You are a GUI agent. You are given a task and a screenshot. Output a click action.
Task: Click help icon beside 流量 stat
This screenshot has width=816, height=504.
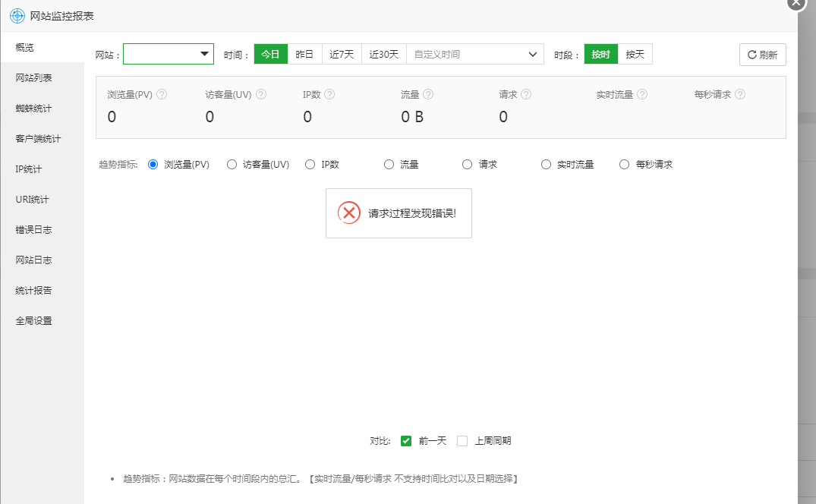[428, 95]
